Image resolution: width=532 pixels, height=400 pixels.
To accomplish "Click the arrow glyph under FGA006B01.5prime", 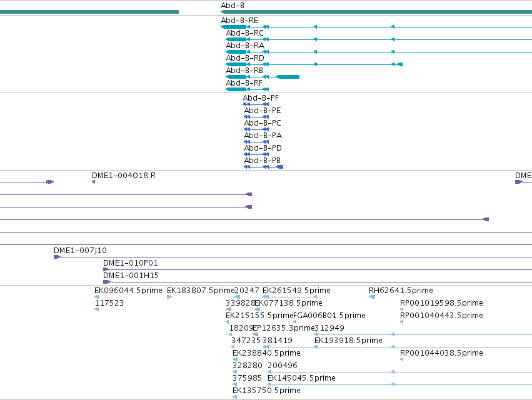I will coord(295,322).
